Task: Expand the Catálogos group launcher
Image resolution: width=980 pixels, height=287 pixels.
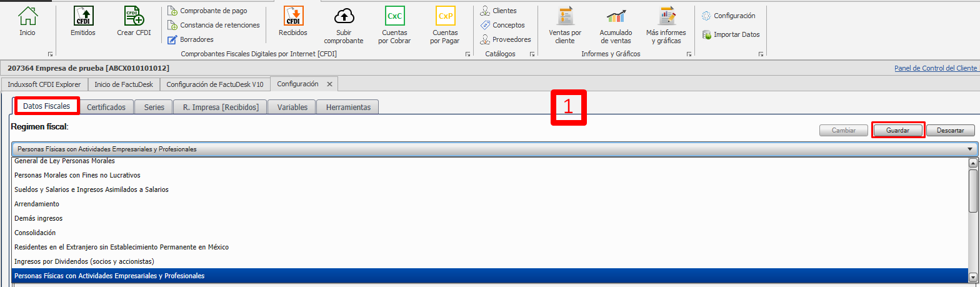Action: (532, 54)
